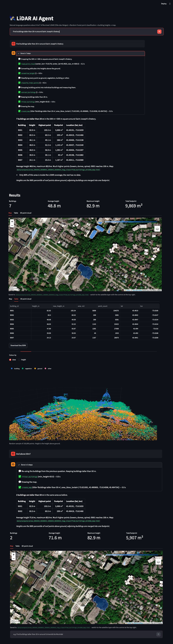173x644 pixels.
Task: Open 3D point cloud tab under Results metrics
Action: coord(25,213)
